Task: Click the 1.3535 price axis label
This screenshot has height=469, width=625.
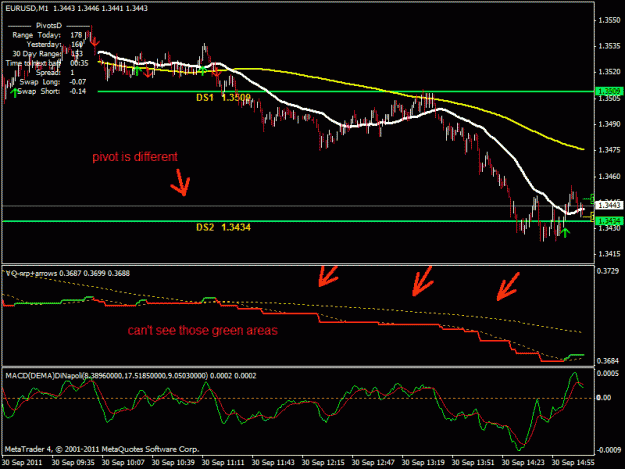Action: pos(609,46)
